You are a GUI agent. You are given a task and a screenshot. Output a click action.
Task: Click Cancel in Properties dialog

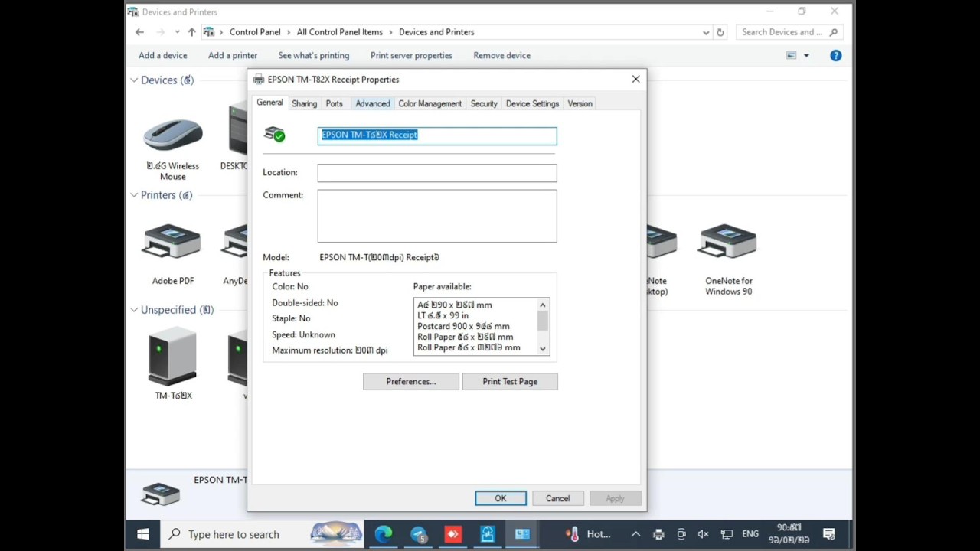557,498
